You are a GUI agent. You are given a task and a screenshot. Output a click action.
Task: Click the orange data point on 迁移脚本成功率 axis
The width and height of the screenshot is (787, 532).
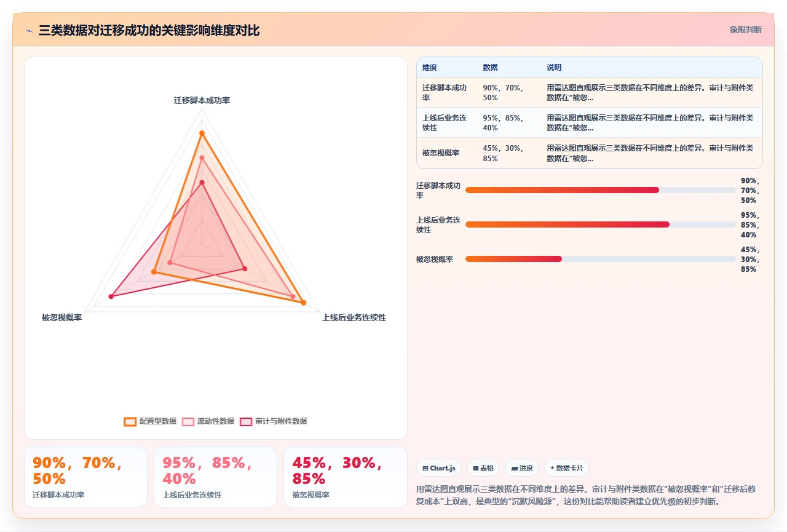click(x=202, y=133)
